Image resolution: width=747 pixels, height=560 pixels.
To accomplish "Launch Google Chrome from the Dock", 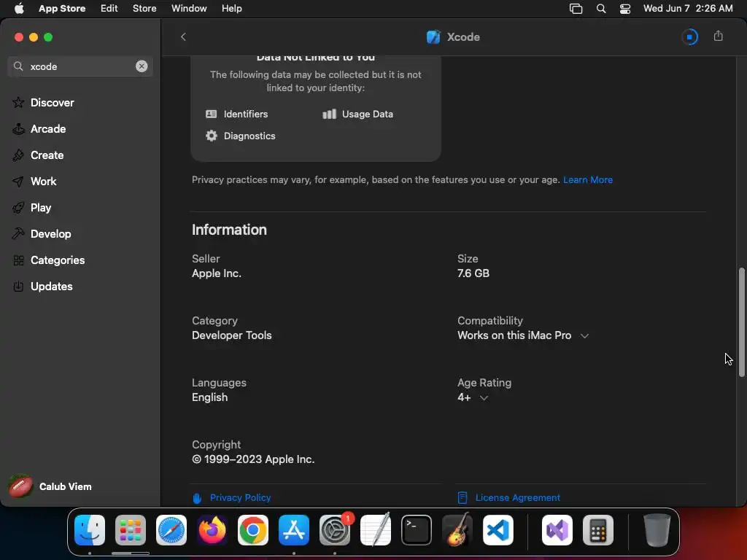I will (253, 530).
